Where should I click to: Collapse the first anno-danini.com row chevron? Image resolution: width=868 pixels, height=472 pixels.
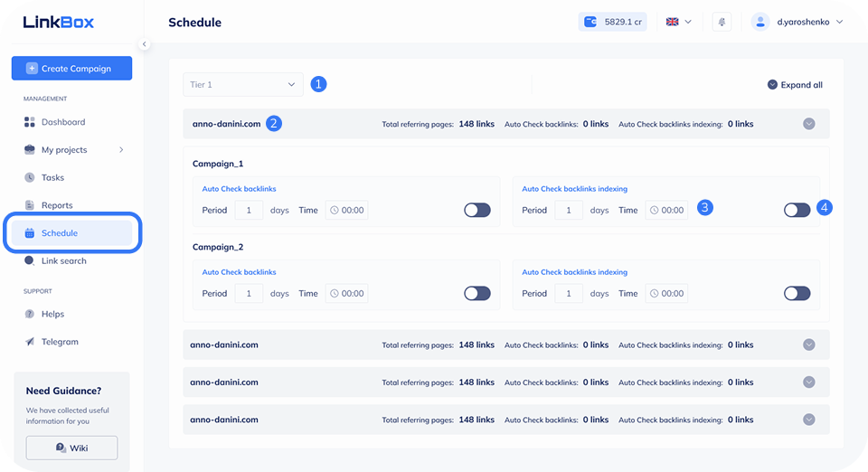pyautogui.click(x=809, y=124)
